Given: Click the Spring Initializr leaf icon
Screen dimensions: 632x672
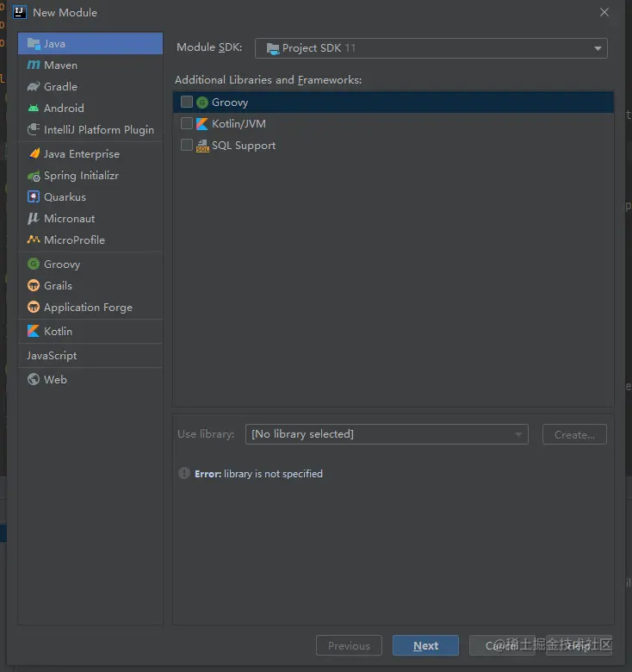Looking at the screenshot, I should click(34, 176).
